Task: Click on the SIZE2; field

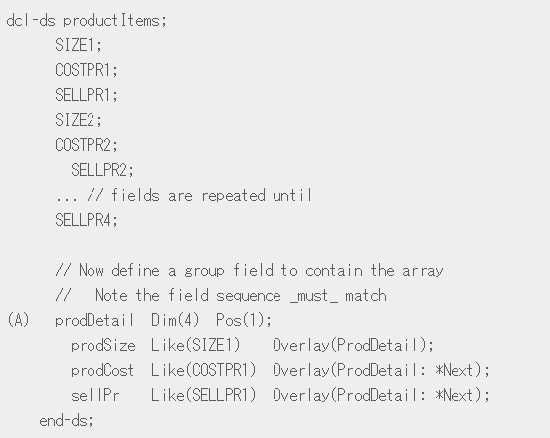Action: click(78, 120)
